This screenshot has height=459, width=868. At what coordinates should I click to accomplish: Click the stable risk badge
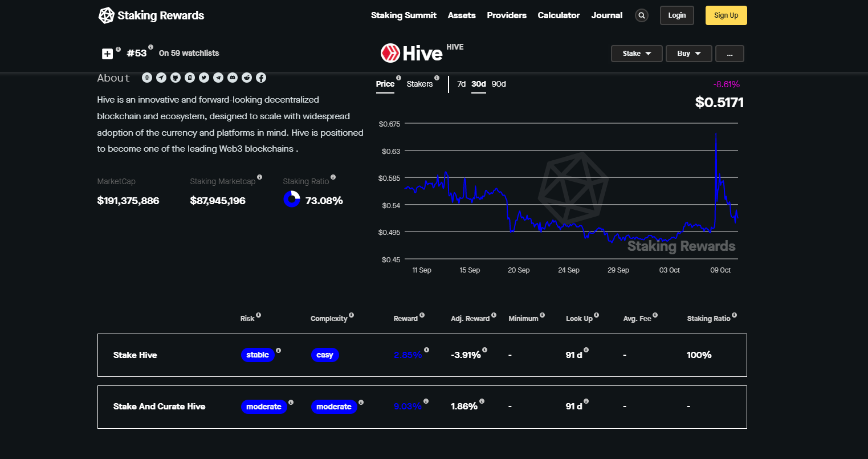click(x=258, y=355)
